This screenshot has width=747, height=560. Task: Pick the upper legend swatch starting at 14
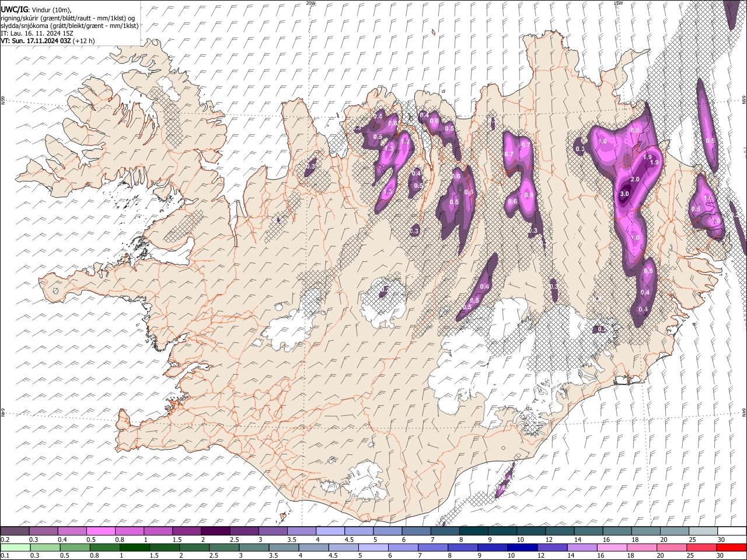tap(588, 531)
